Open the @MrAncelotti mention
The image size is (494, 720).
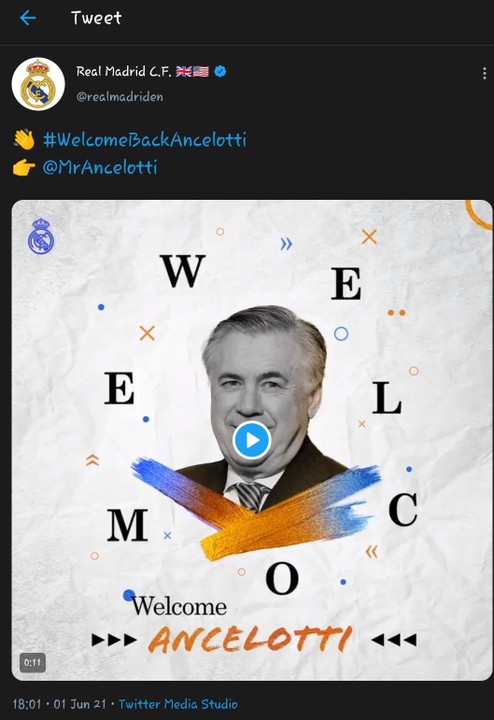[100, 167]
